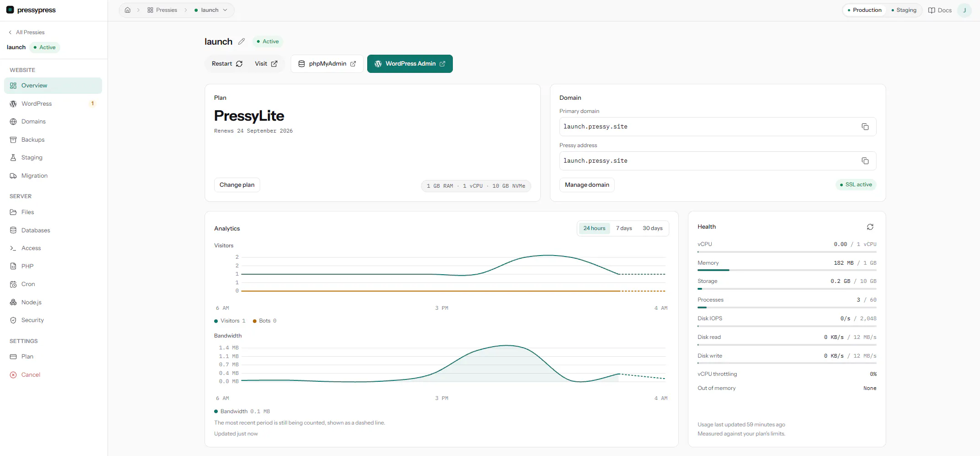This screenshot has height=456, width=980.
Task: Click the PressyLite plan name
Action: 249,116
